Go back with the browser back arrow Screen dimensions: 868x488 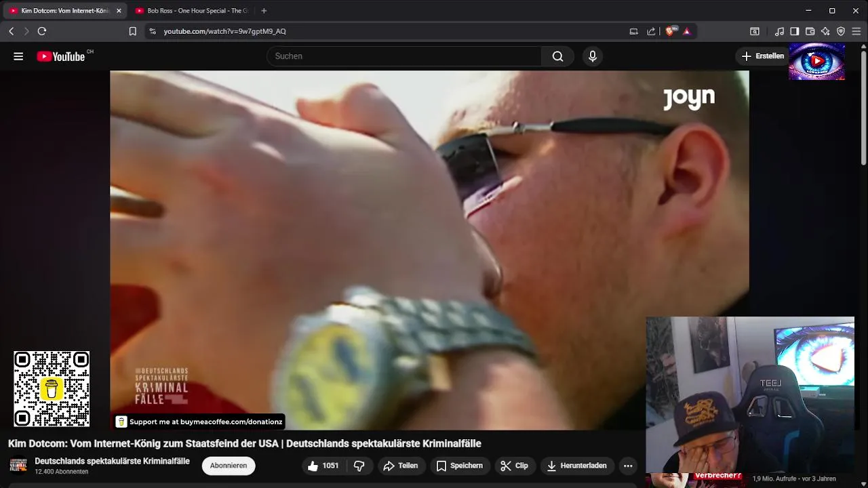click(x=11, y=31)
